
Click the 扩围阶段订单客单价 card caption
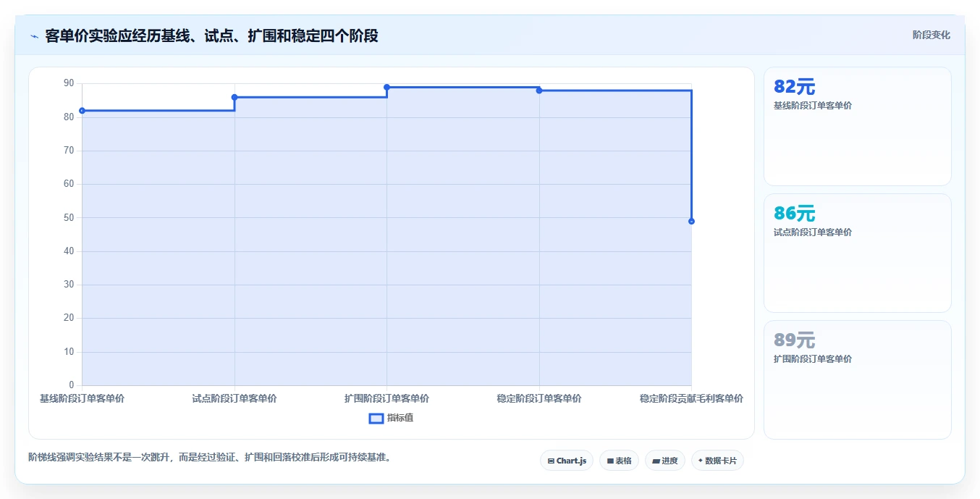click(813, 359)
